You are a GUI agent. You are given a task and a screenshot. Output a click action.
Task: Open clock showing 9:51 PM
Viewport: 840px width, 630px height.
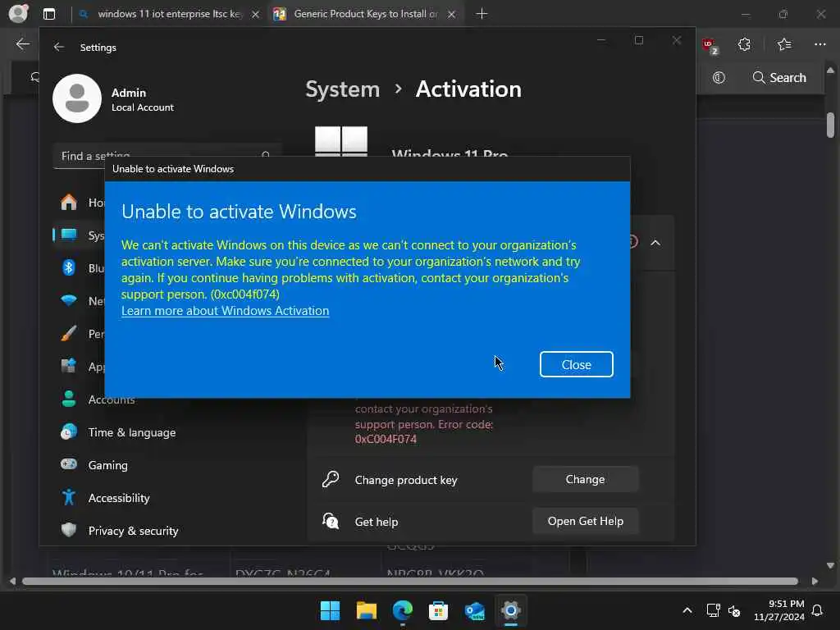[x=779, y=610]
